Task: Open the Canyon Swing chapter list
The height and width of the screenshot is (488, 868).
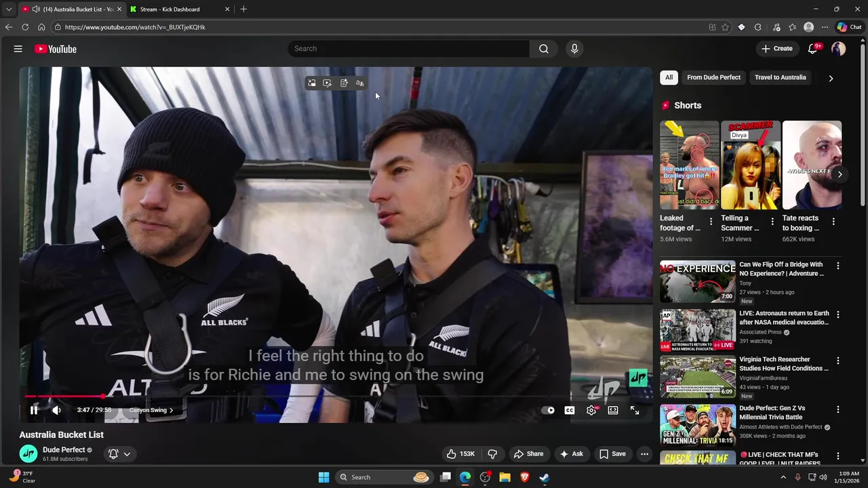Action: (151, 410)
